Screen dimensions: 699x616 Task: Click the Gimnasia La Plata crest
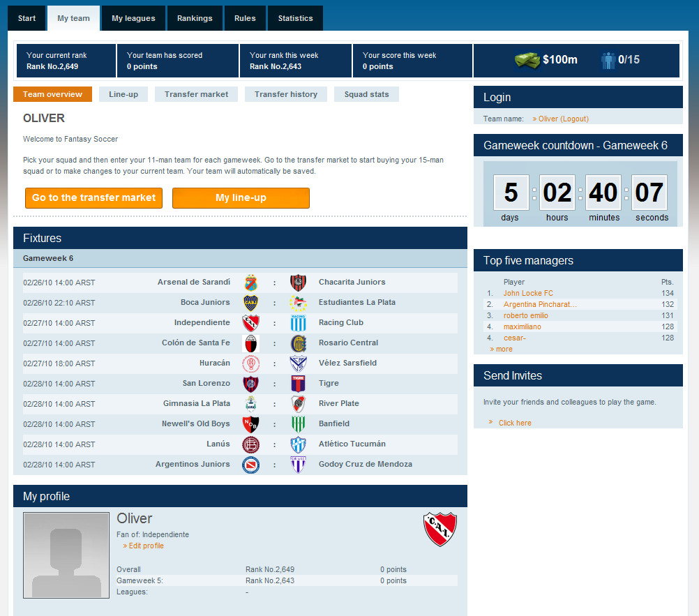251,404
